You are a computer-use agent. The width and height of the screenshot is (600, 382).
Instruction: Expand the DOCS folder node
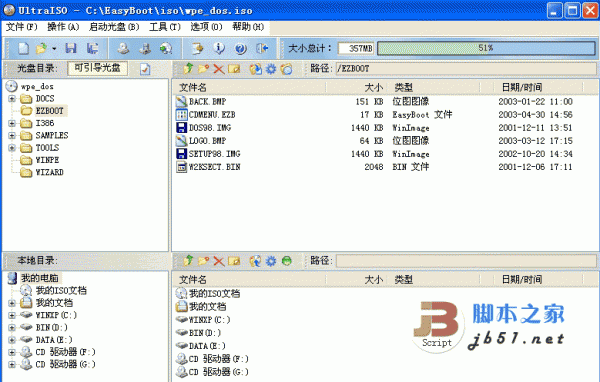point(12,99)
